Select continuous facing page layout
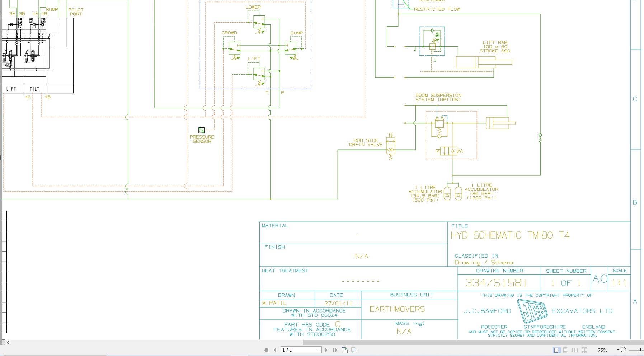Image resolution: width=644 pixels, height=356 pixels. (584, 350)
